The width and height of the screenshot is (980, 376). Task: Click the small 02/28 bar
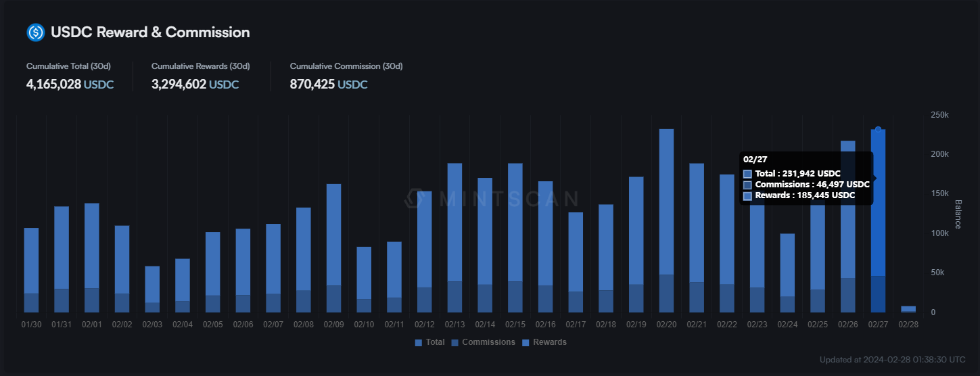pyautogui.click(x=908, y=309)
